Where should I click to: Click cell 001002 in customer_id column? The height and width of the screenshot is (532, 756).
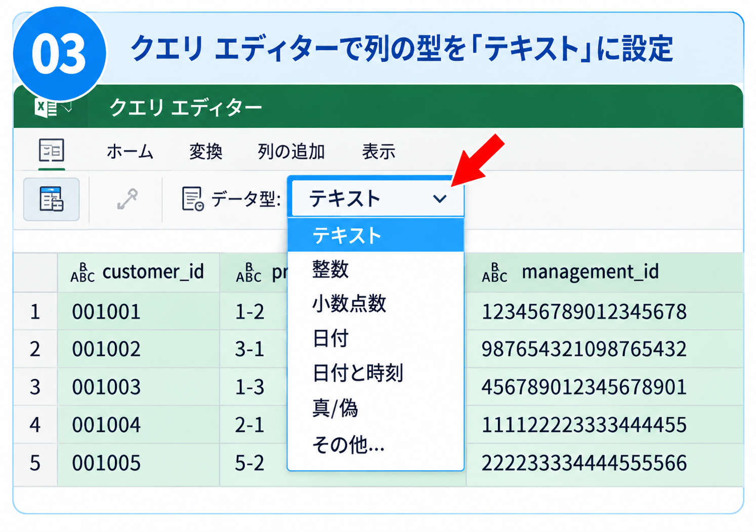coord(139,349)
